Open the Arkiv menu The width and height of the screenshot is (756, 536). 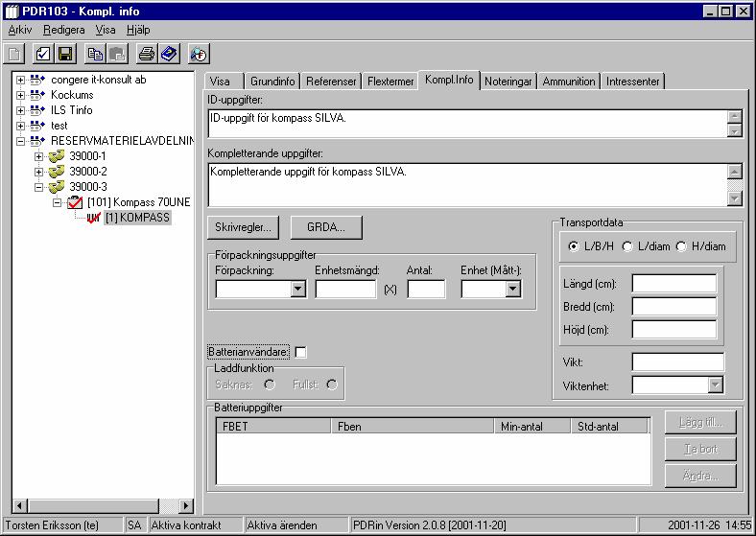click(x=20, y=30)
